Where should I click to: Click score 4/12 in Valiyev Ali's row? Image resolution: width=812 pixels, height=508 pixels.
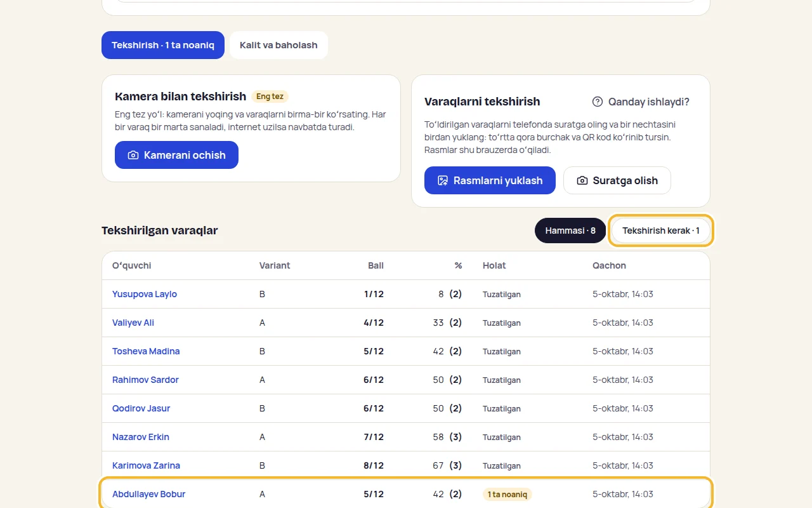tap(374, 323)
